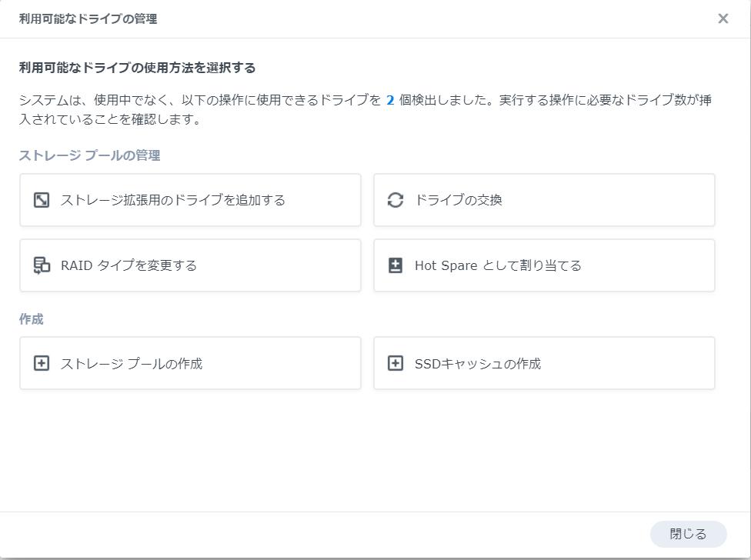Click the plus icon beside ストレージ プールの作成
751x560 pixels.
pyautogui.click(x=42, y=363)
